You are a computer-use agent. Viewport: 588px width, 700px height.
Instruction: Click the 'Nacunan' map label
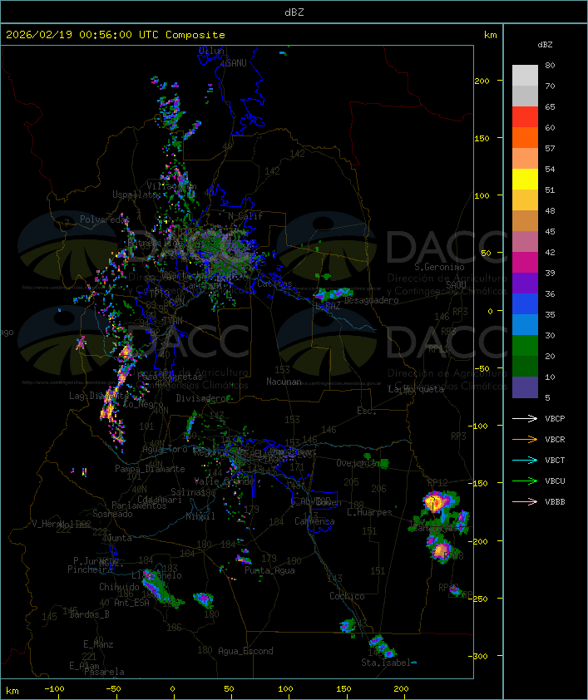tap(284, 382)
